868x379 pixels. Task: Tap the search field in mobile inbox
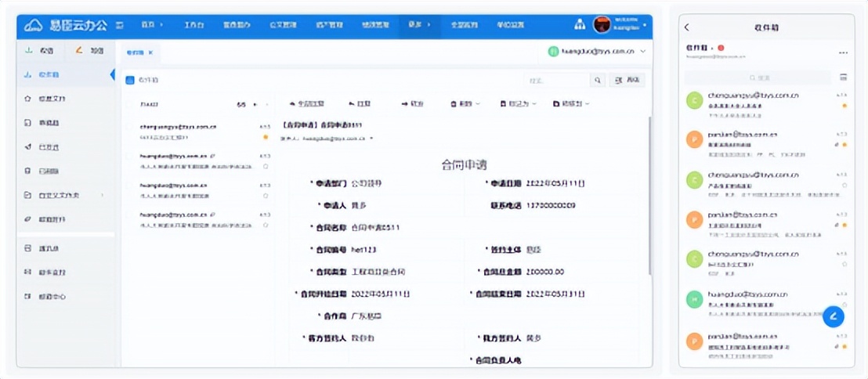[759, 78]
